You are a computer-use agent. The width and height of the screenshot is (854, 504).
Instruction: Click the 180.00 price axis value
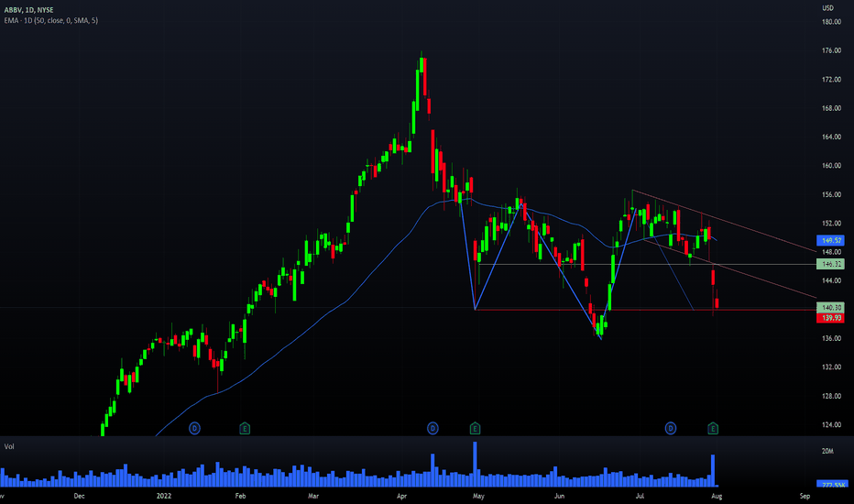tap(831, 22)
